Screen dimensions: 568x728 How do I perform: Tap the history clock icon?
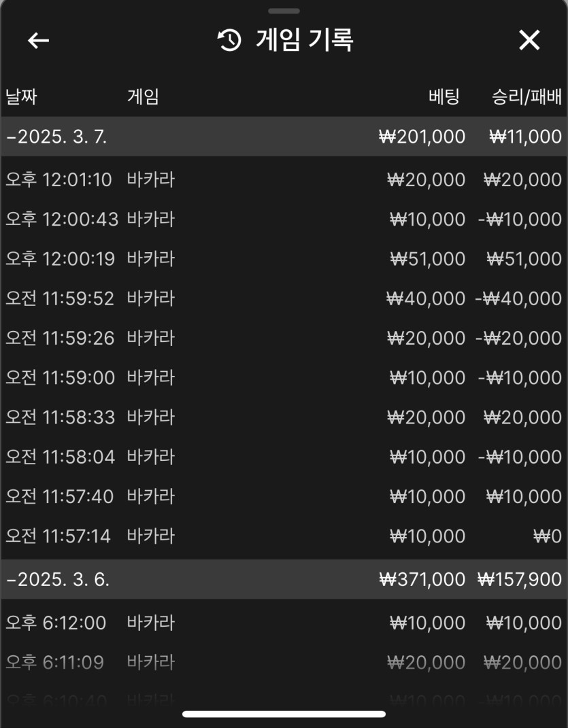point(229,41)
